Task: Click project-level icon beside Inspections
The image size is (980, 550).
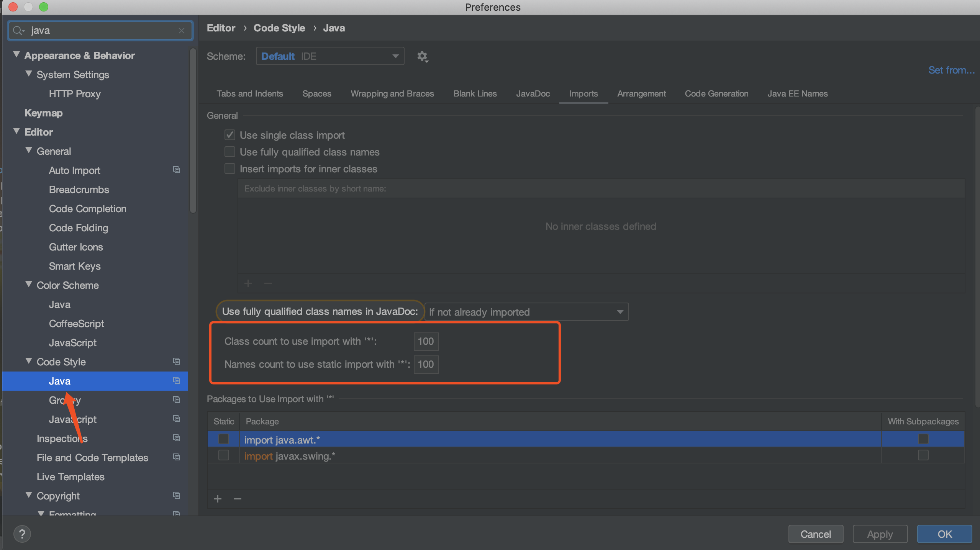Action: tap(177, 438)
